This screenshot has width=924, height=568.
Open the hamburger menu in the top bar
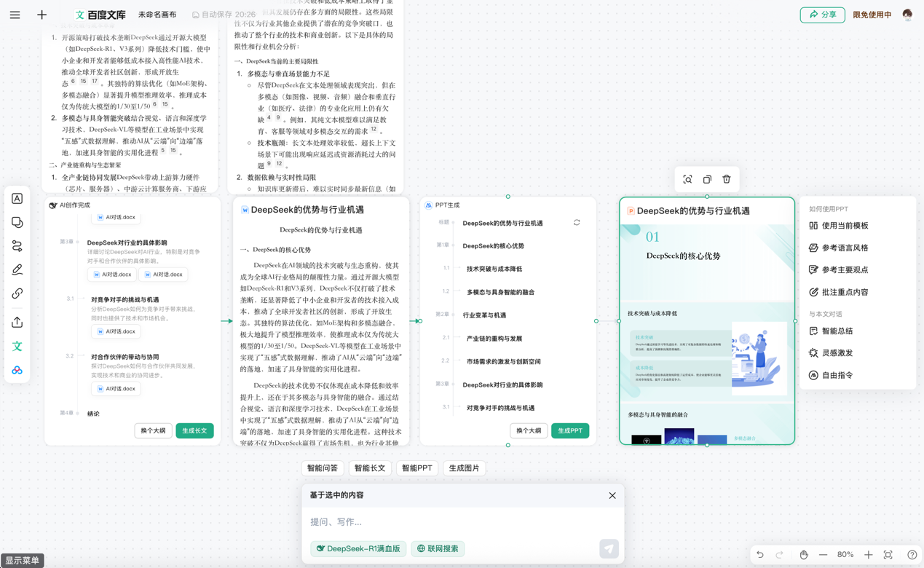click(15, 15)
